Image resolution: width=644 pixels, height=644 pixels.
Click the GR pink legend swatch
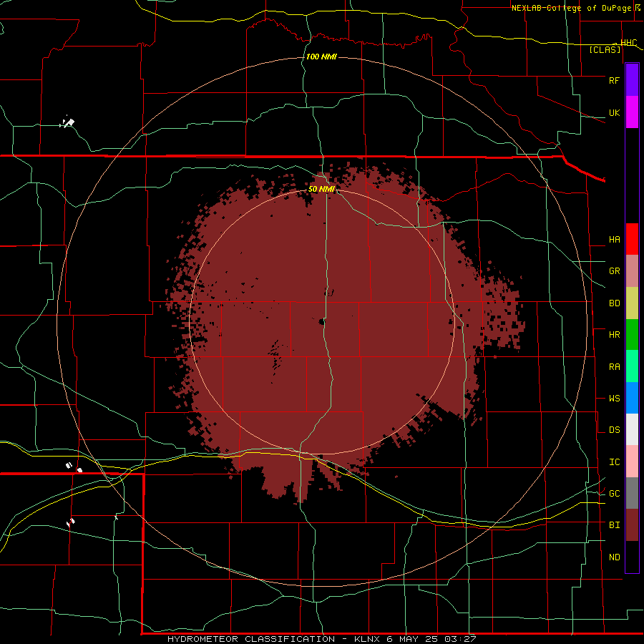632,271
